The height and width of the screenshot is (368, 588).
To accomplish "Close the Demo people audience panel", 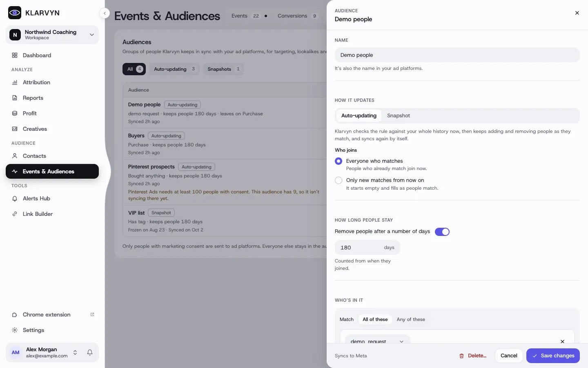I will pos(577,13).
